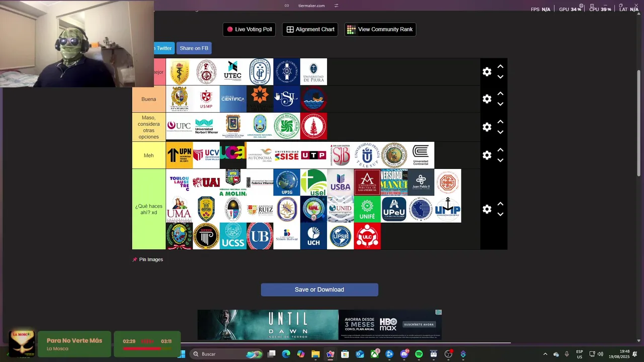Move ¿Qué haces ahí? tier up with arrow
This screenshot has height=362, width=644.
click(500, 204)
